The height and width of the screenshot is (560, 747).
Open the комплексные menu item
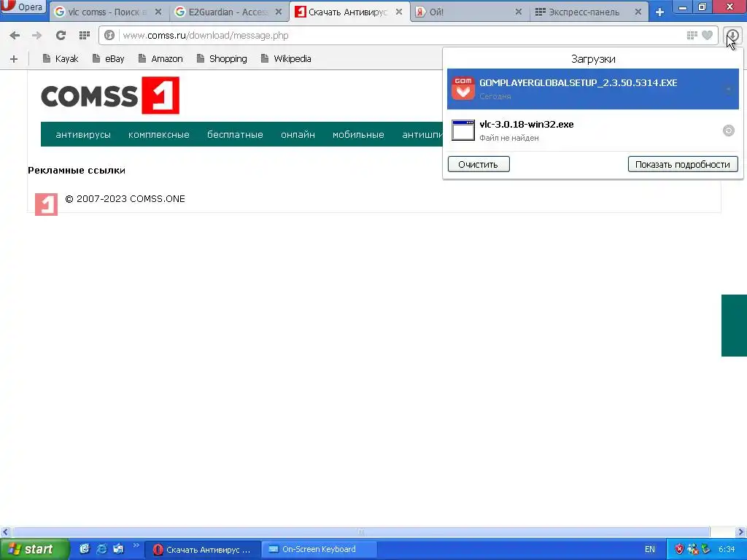point(158,135)
